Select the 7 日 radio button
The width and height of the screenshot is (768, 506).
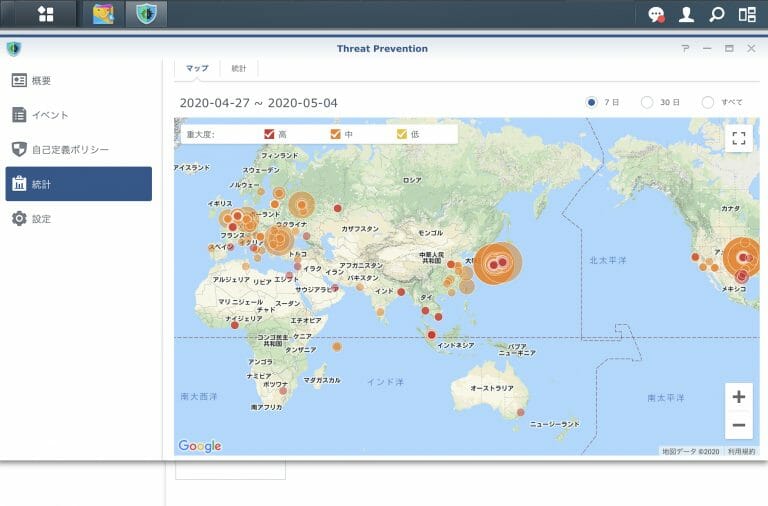[591, 102]
